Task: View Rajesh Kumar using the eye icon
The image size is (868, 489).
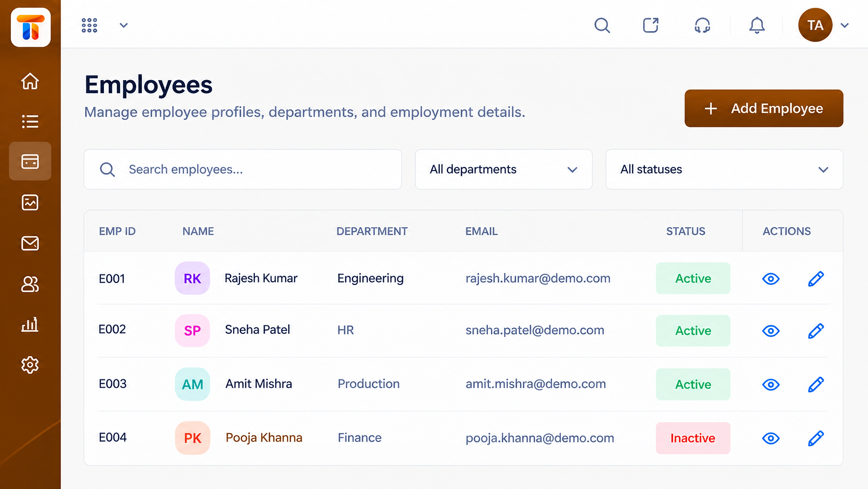Action: 771,279
